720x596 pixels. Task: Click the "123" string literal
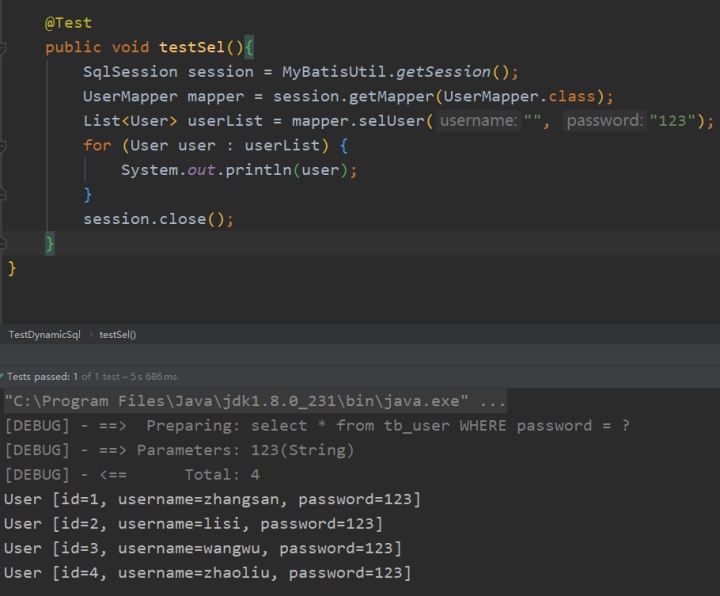point(672,121)
